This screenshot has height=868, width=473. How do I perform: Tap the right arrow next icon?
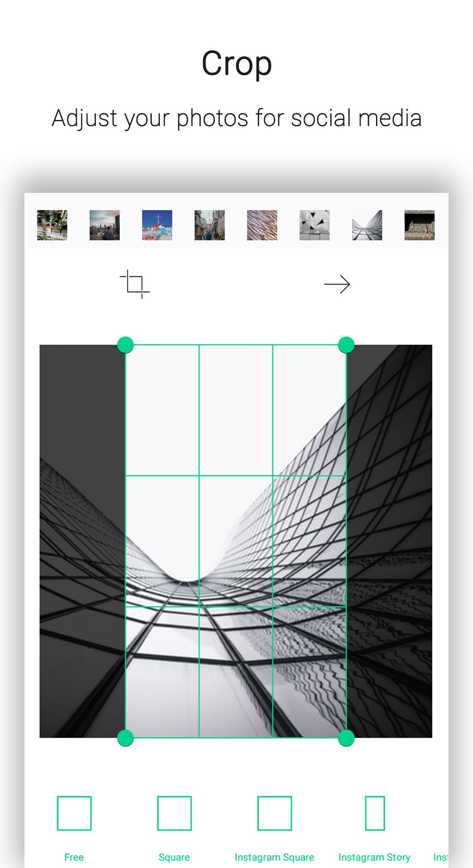[x=337, y=284]
